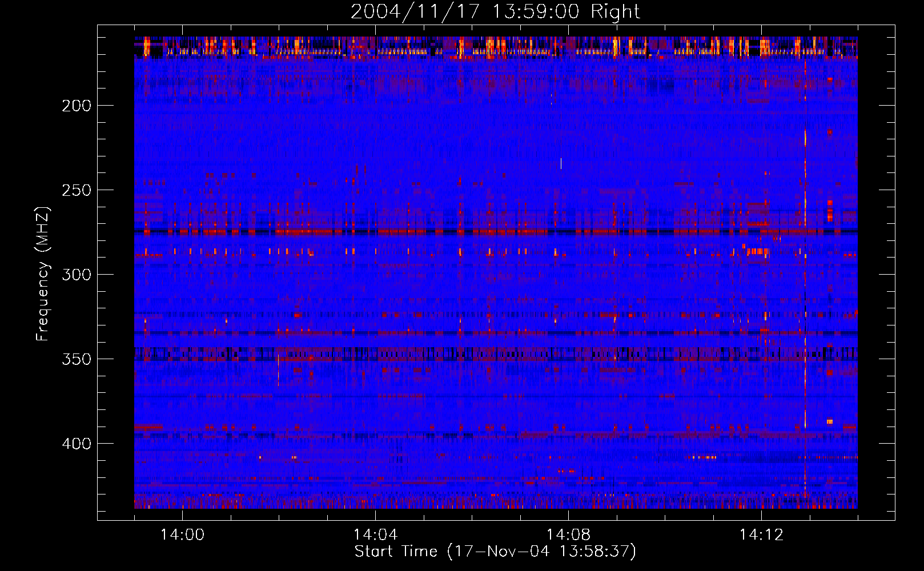Click the "Frequency (MHZ)" axis label

[43, 274]
